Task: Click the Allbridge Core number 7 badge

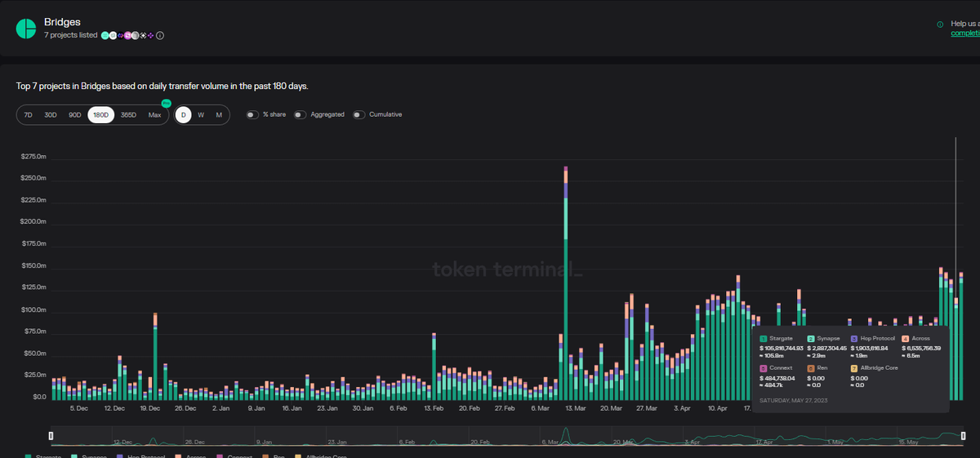Action: tap(854, 368)
